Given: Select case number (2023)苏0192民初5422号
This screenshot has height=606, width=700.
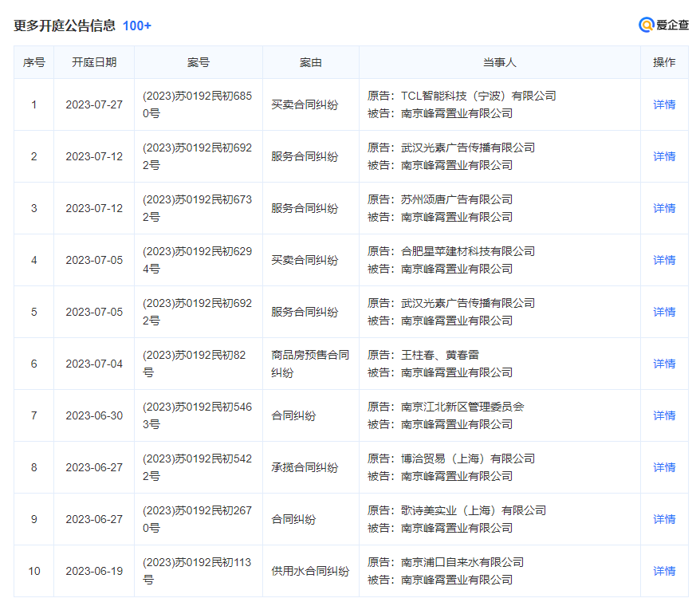Looking at the screenshot, I should click(x=197, y=467).
